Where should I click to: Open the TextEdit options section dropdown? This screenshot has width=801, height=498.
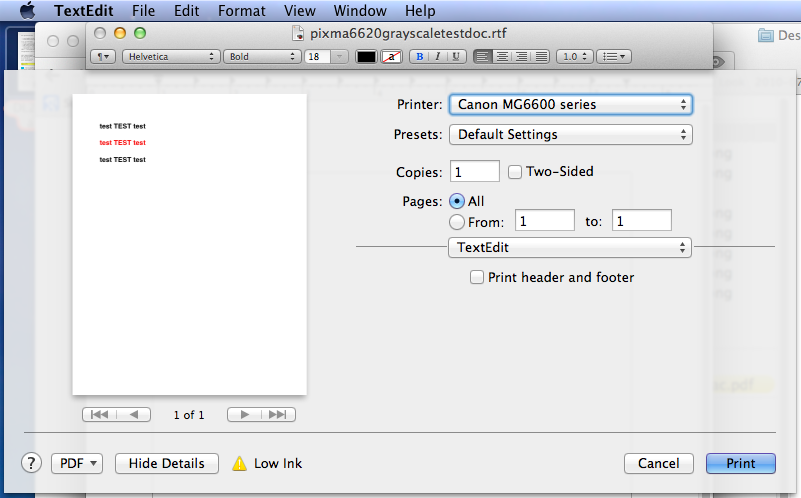coord(570,247)
